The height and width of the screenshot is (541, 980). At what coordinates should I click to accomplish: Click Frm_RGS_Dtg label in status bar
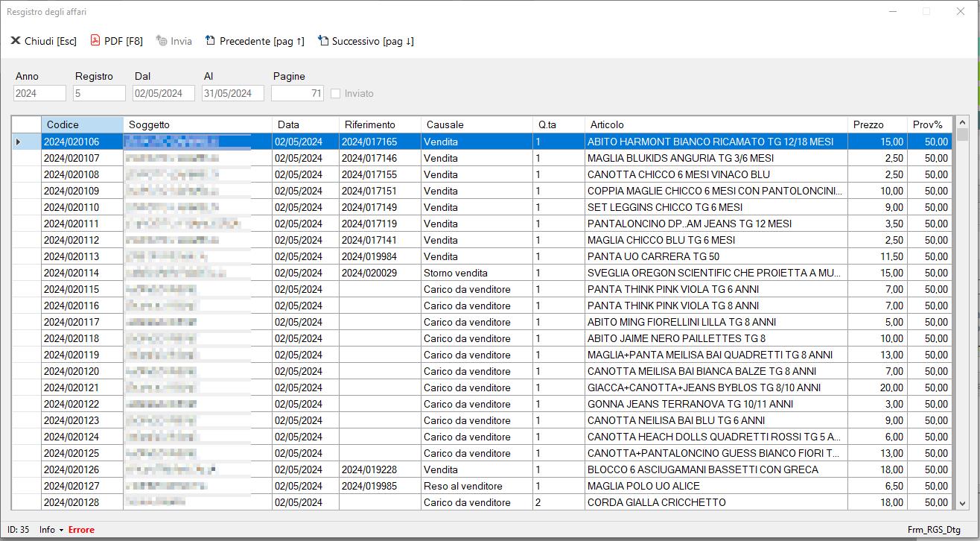pyautogui.click(x=934, y=530)
